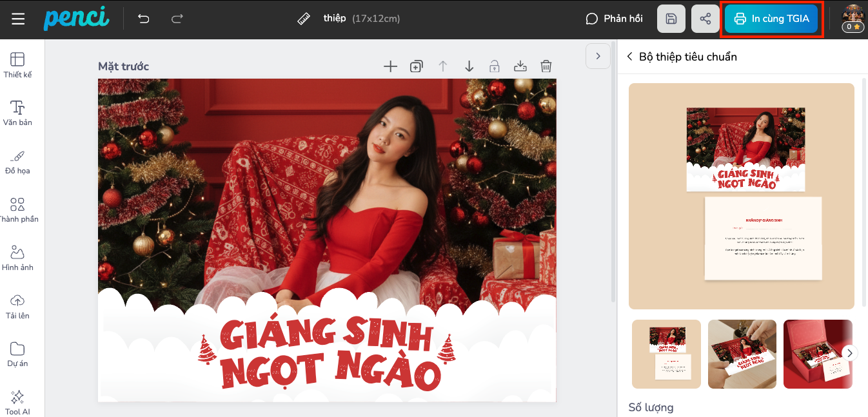Viewport: 868px width, 417px height.
Task: Click the share icon button
Action: click(705, 19)
